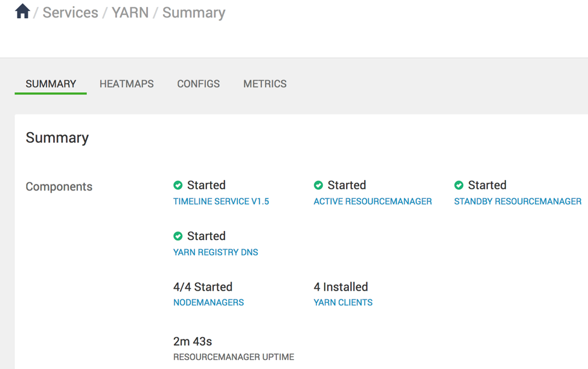Switch to the HEATMAPS tab
The width and height of the screenshot is (588, 369).
[x=126, y=84]
